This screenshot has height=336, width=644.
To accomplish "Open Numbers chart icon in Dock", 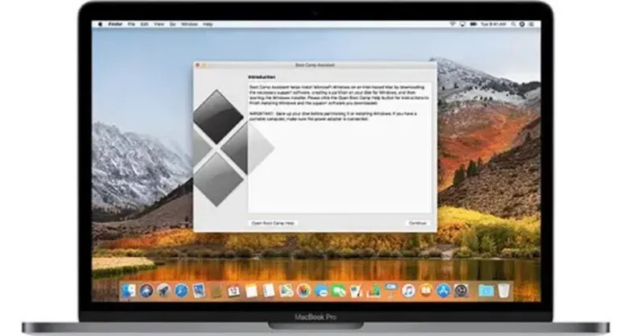I will point(374,291).
